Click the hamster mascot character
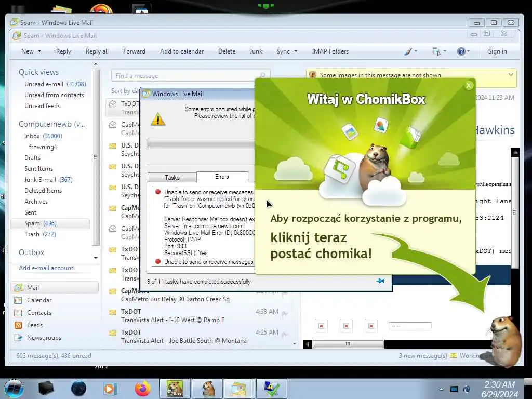Screen dimensions: 532x399 tap(506, 341)
